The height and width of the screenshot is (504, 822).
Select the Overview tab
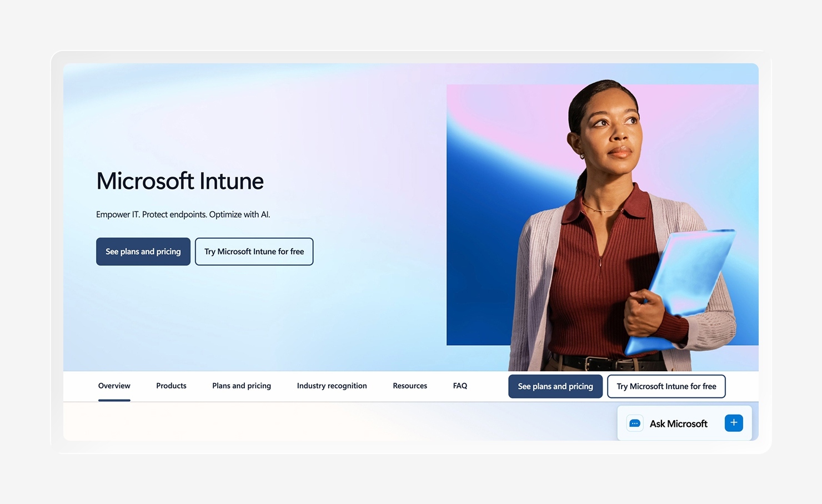coord(114,386)
